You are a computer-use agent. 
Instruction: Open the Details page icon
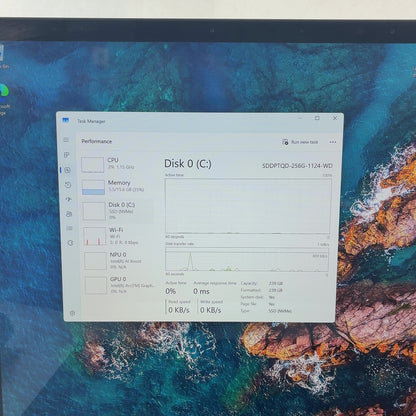pyautogui.click(x=69, y=228)
